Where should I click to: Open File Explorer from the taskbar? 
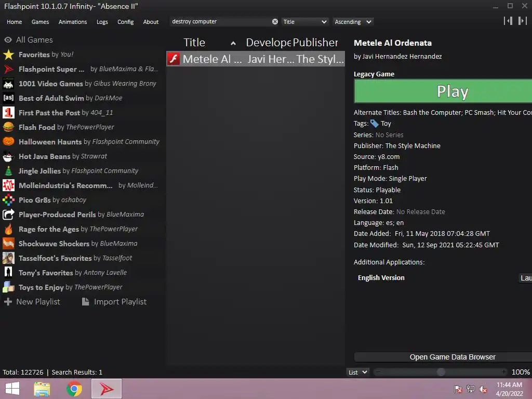(x=42, y=389)
